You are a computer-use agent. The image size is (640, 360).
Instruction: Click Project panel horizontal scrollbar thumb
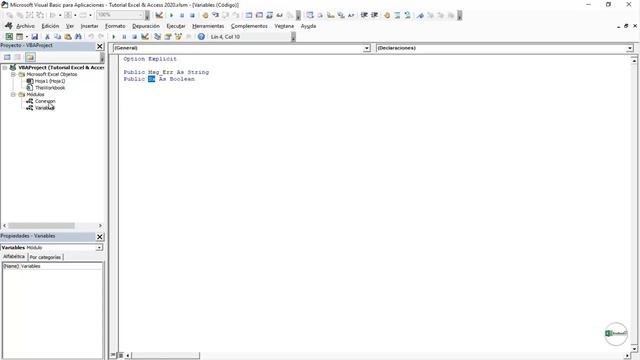(x=41, y=226)
